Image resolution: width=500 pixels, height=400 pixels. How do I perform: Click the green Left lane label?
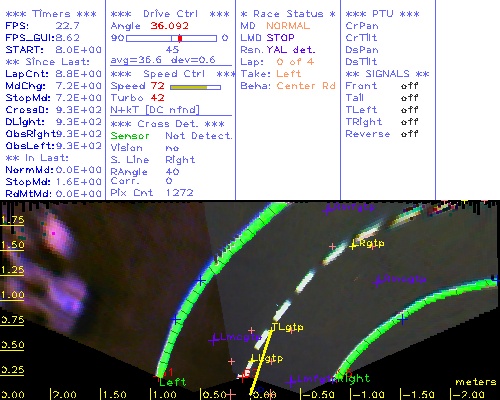click(x=173, y=382)
